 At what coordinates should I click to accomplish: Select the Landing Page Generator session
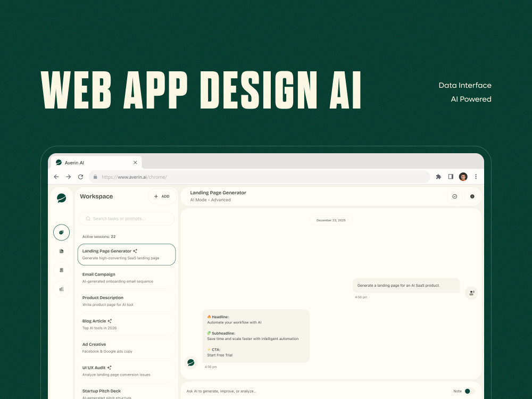click(x=127, y=254)
